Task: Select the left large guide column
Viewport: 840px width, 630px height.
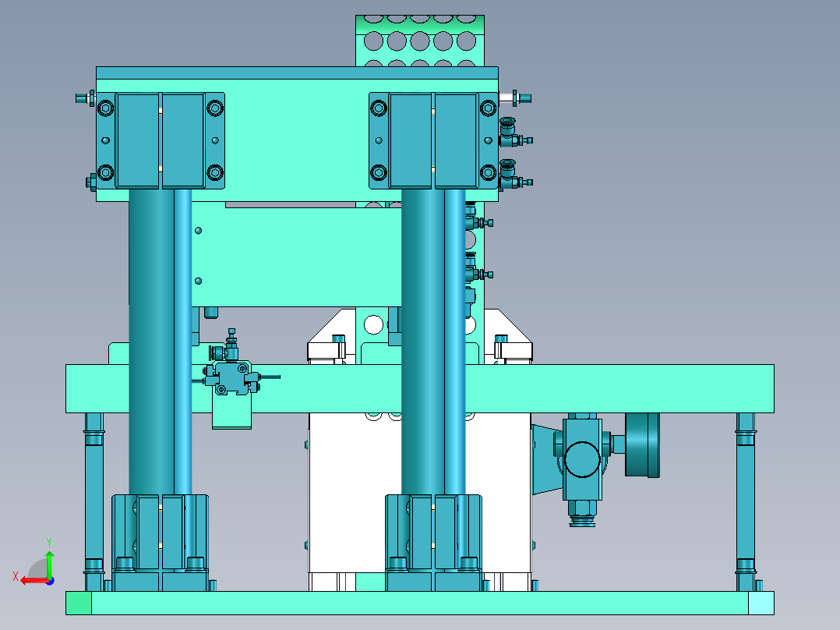Action: coord(160,343)
